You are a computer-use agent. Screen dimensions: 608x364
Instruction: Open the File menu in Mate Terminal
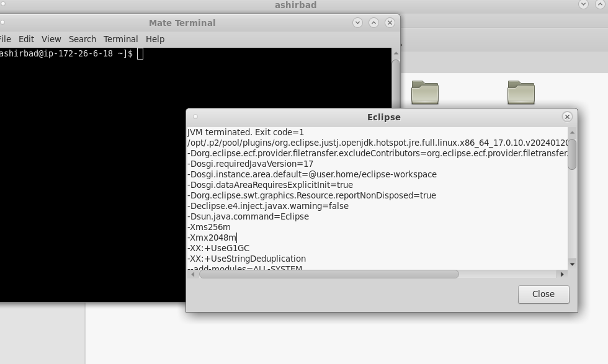5,39
